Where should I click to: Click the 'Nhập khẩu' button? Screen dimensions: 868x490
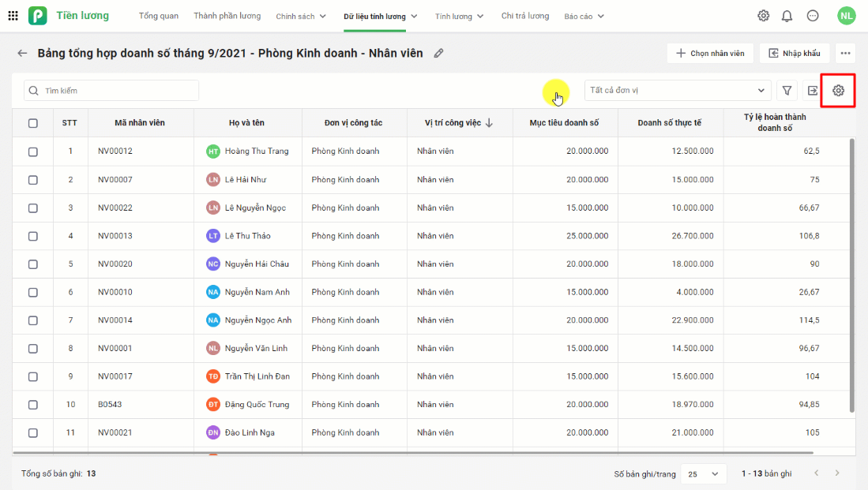click(795, 54)
